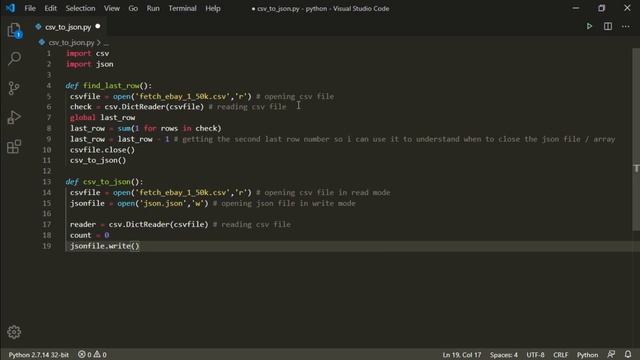Click line number 19 in gutter
This screenshot has height=360, width=640.
click(47, 246)
